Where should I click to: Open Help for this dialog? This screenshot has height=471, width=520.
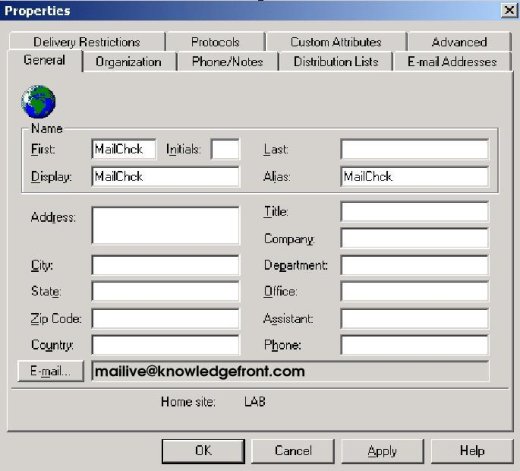tap(472, 451)
